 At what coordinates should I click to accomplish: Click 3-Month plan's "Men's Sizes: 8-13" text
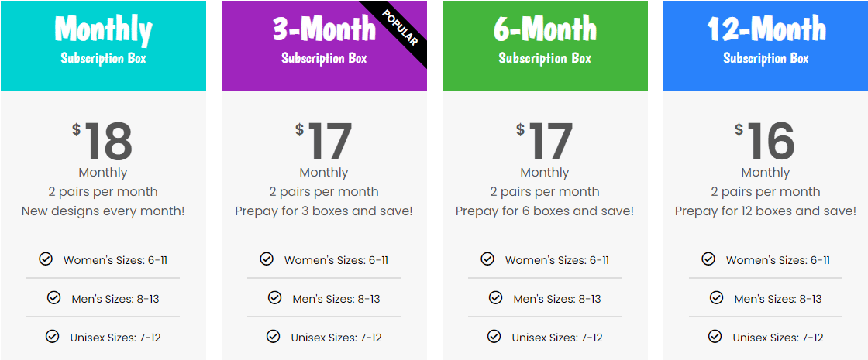336,299
